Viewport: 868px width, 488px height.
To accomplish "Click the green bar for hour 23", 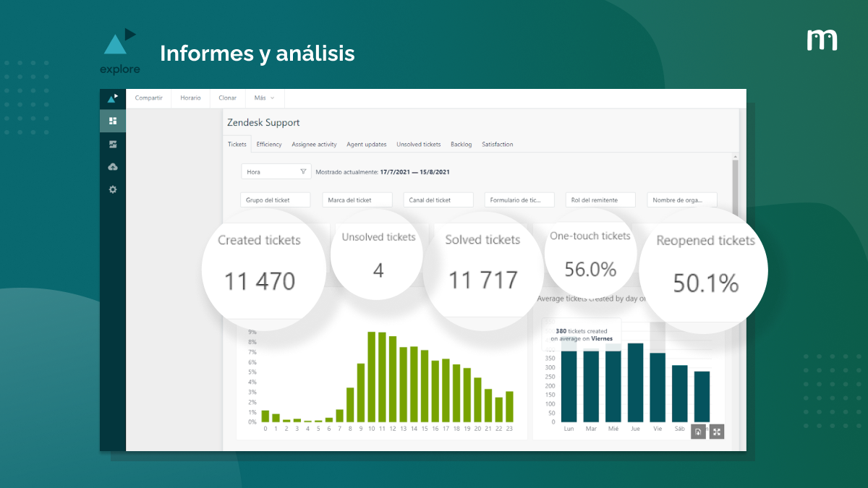I will [x=510, y=407].
